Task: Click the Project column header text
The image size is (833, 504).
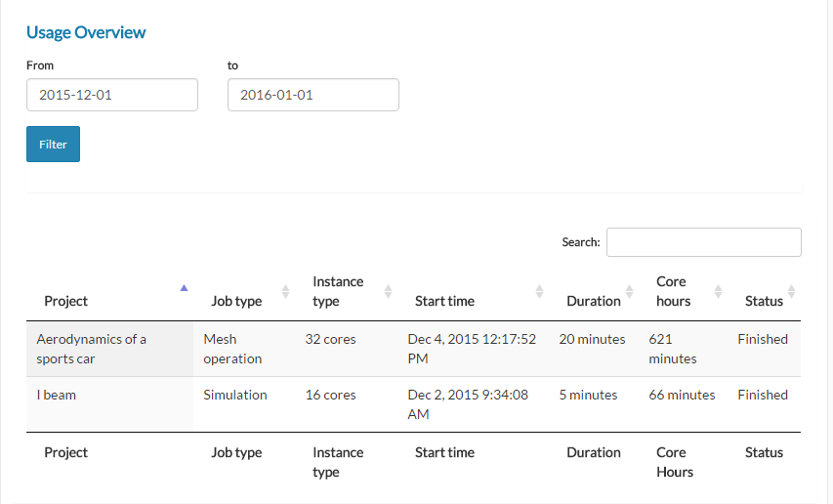Action: click(66, 301)
